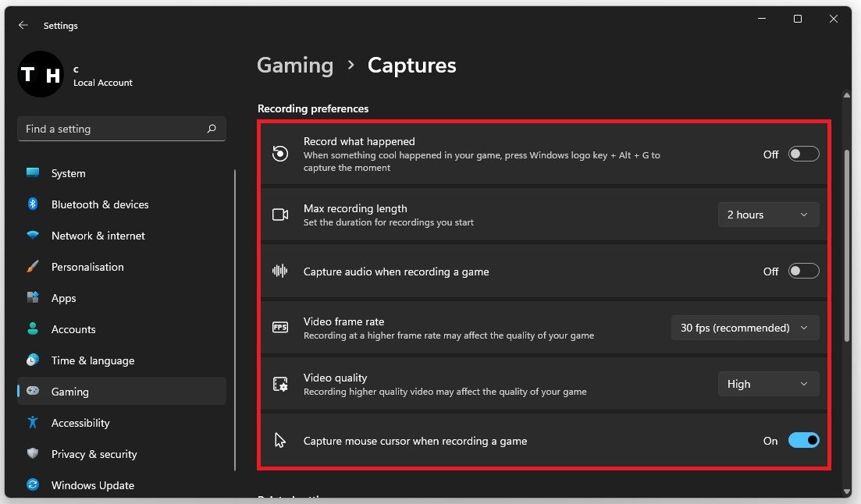
Task: Click the audio waveform icon
Action: coord(280,271)
